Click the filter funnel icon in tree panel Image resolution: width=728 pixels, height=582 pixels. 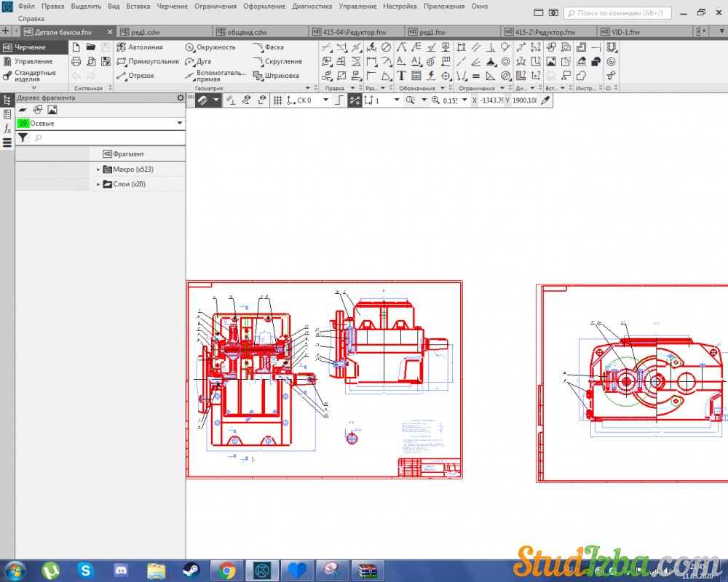23,137
